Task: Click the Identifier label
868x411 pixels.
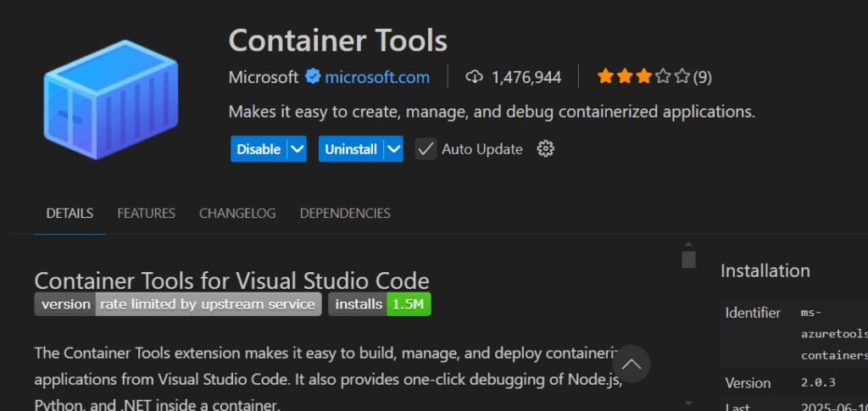Action: (753, 313)
